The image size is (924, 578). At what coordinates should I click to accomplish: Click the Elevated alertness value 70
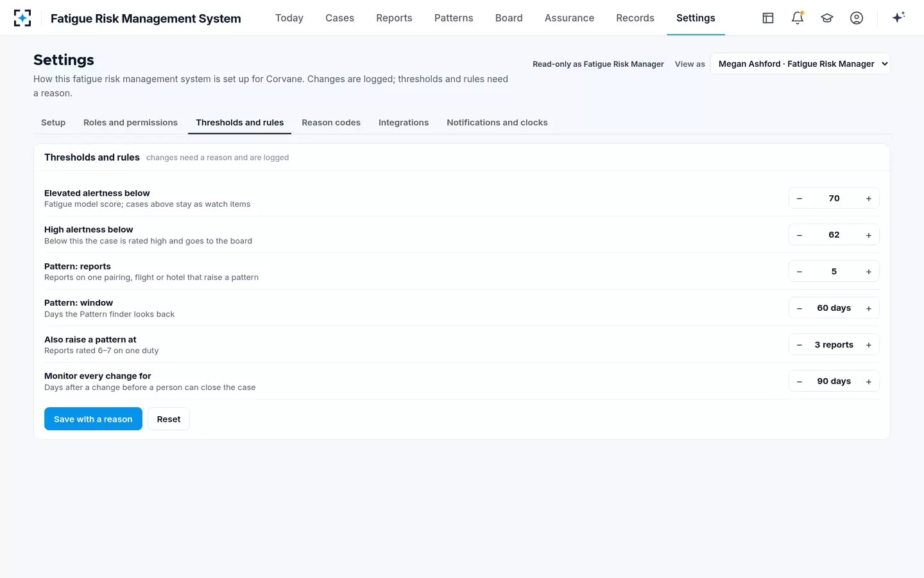tap(834, 198)
